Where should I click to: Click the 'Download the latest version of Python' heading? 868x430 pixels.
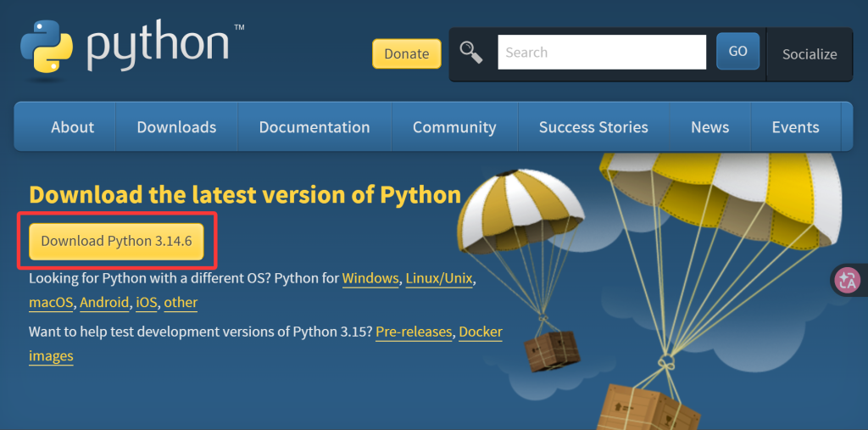tap(245, 195)
